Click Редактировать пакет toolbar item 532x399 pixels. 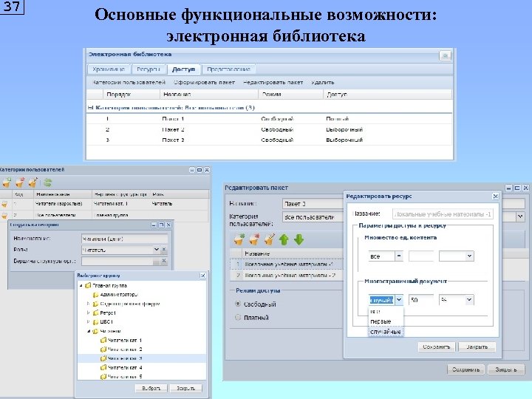click(273, 83)
